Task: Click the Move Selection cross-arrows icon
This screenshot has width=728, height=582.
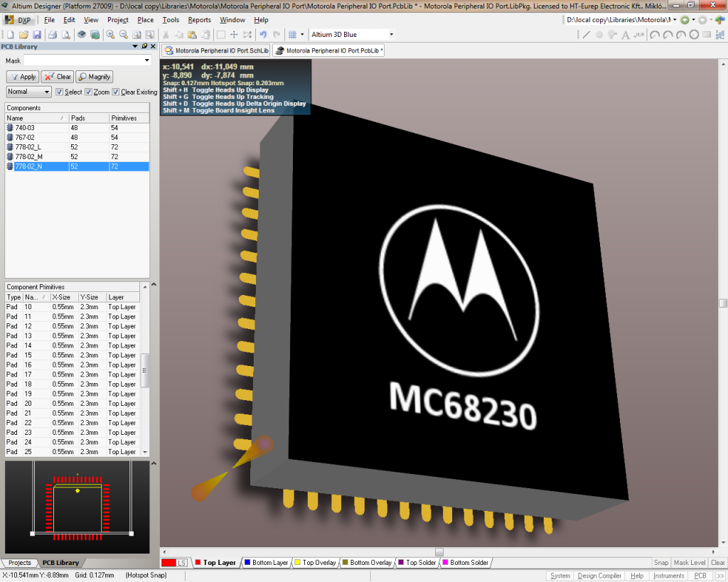Action: [234, 35]
